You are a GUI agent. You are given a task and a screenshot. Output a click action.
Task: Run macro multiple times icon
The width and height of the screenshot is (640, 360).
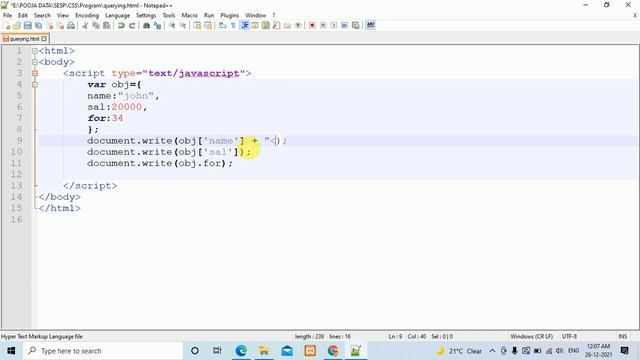[x=344, y=25]
